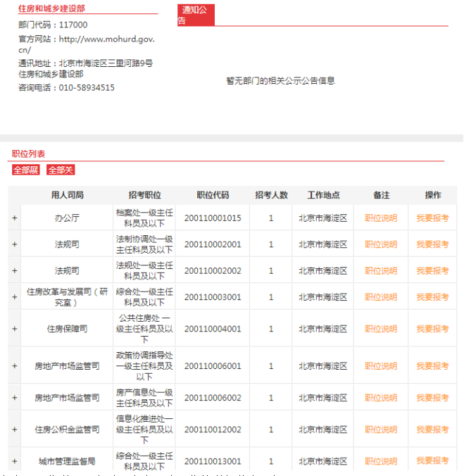
Task: Click 我要报考 for 城市管理监督局 position
Action: tap(432, 461)
